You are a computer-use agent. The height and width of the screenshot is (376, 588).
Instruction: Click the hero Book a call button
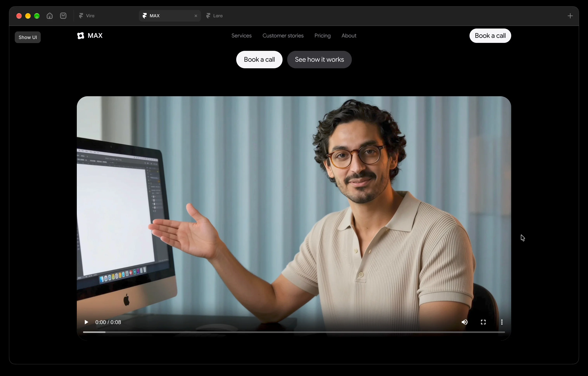tap(259, 60)
